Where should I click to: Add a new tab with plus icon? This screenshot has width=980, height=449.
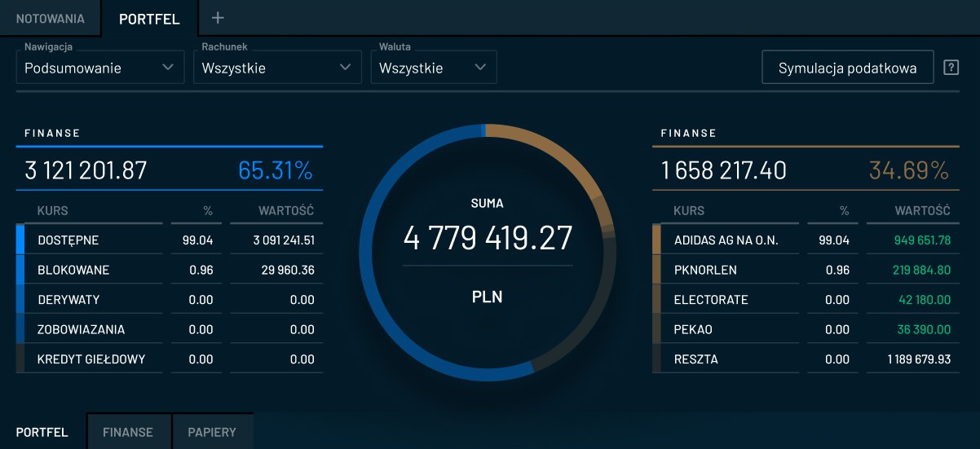(218, 18)
